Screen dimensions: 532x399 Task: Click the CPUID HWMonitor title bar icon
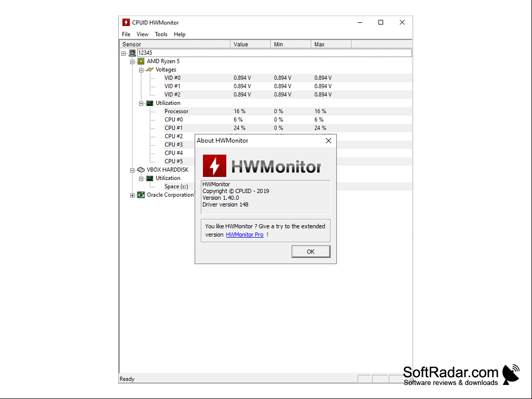(126, 22)
